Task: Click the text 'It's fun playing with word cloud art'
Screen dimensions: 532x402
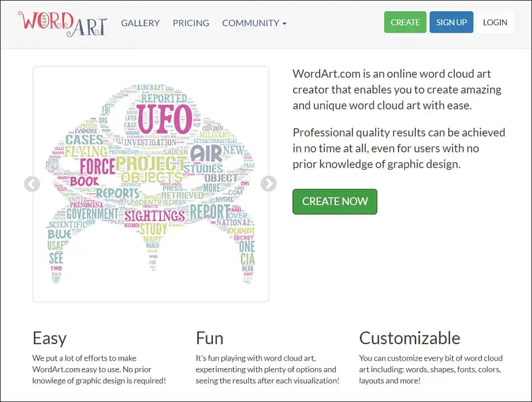Action: [267, 369]
